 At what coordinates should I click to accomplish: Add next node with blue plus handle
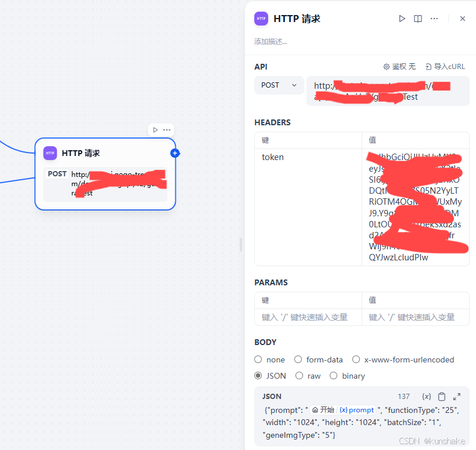(175, 153)
